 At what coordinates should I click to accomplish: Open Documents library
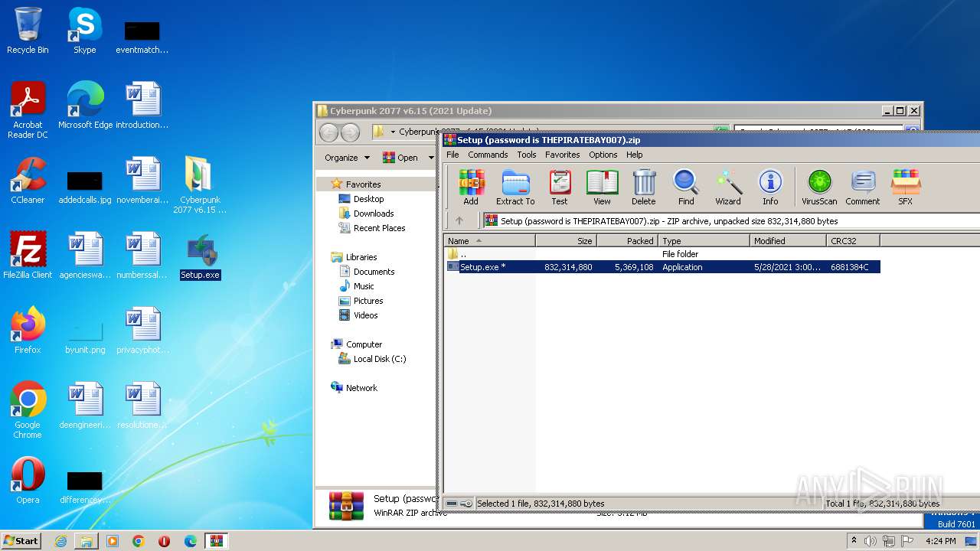coord(374,272)
